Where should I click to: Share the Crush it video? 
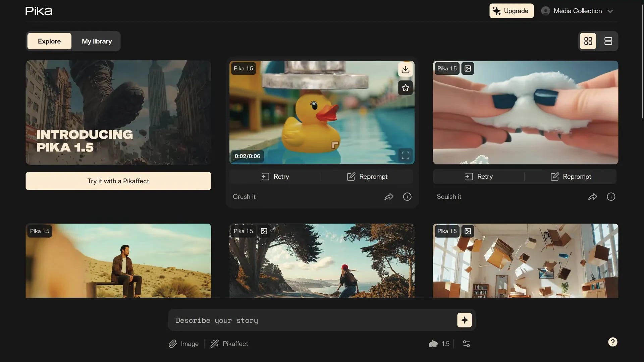[389, 197]
